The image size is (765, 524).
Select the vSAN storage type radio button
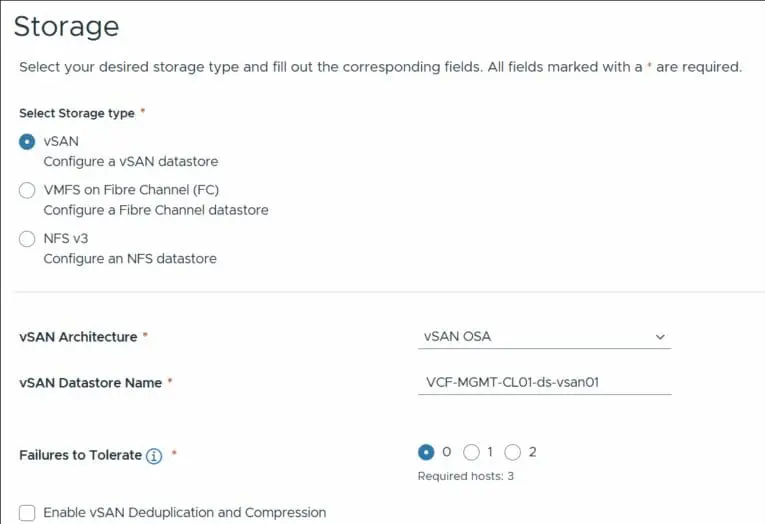pos(27,142)
